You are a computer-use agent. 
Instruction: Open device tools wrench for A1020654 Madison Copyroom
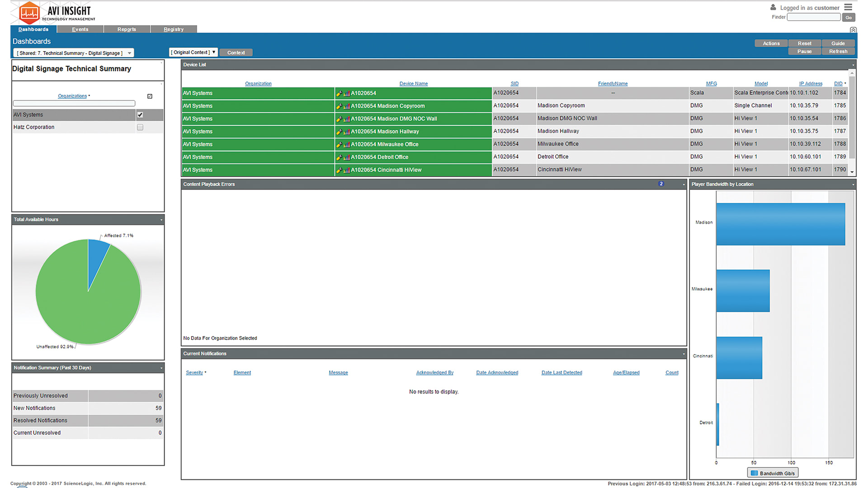pyautogui.click(x=339, y=106)
